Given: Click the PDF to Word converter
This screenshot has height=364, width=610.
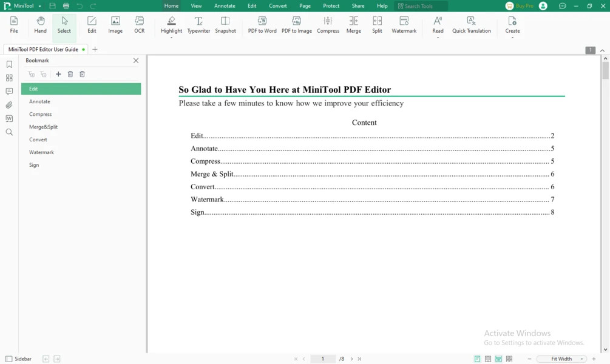Looking at the screenshot, I should [262, 25].
